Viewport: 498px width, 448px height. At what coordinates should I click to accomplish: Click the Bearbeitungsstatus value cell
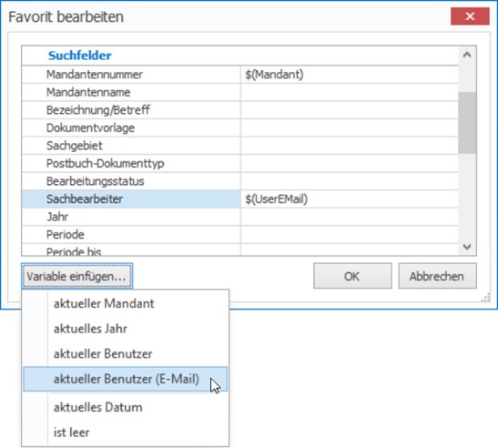(350, 181)
